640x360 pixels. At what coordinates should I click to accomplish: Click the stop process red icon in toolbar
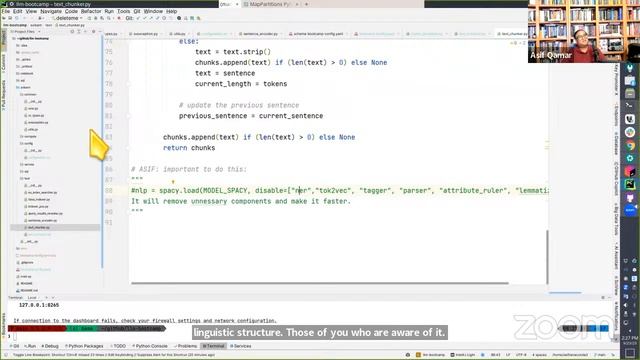tap(119, 18)
